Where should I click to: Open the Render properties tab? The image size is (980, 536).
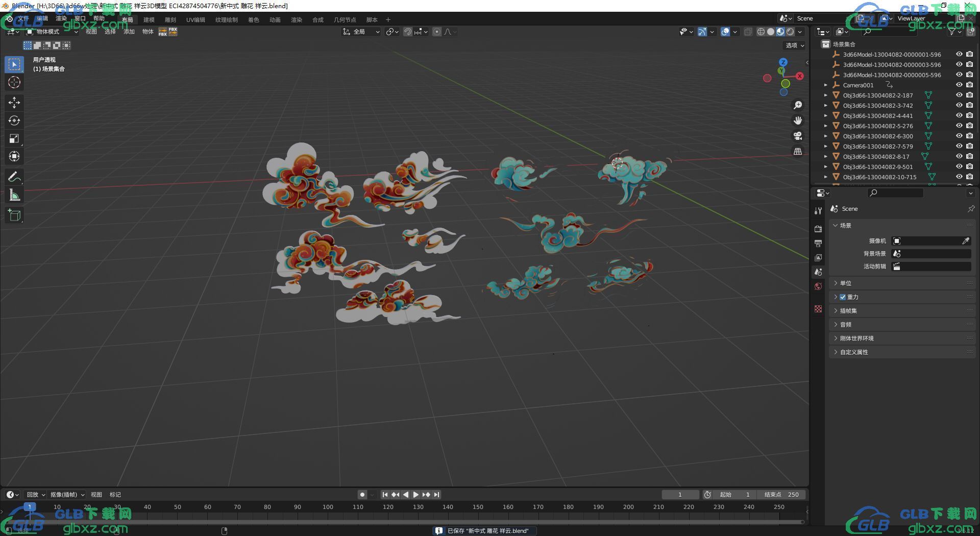818,229
